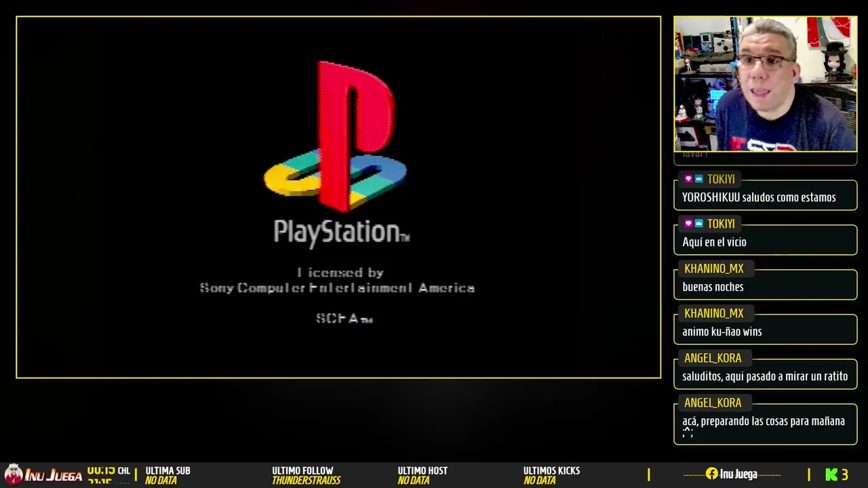Click the pink heart badge on the 'Aquí en el vicio' message

click(x=688, y=224)
